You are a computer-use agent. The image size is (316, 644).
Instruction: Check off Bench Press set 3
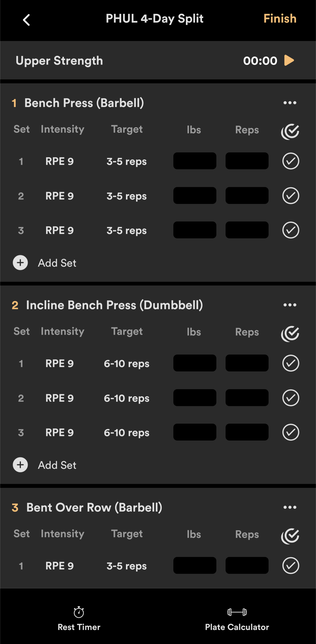coord(291,230)
